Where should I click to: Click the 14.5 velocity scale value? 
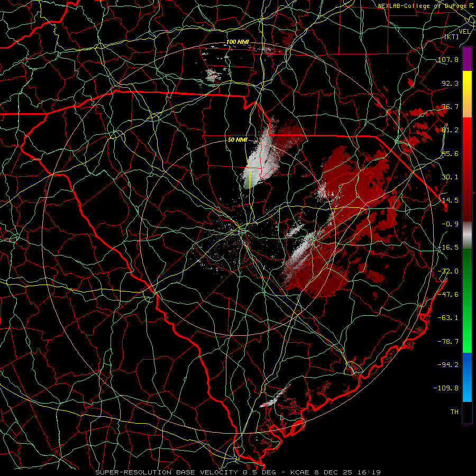(x=450, y=200)
